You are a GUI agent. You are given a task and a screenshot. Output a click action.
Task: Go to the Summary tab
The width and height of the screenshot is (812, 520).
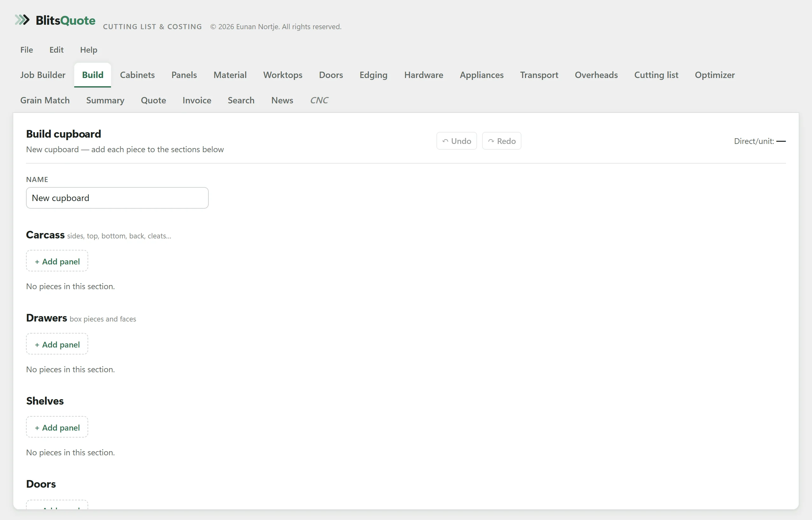click(105, 100)
